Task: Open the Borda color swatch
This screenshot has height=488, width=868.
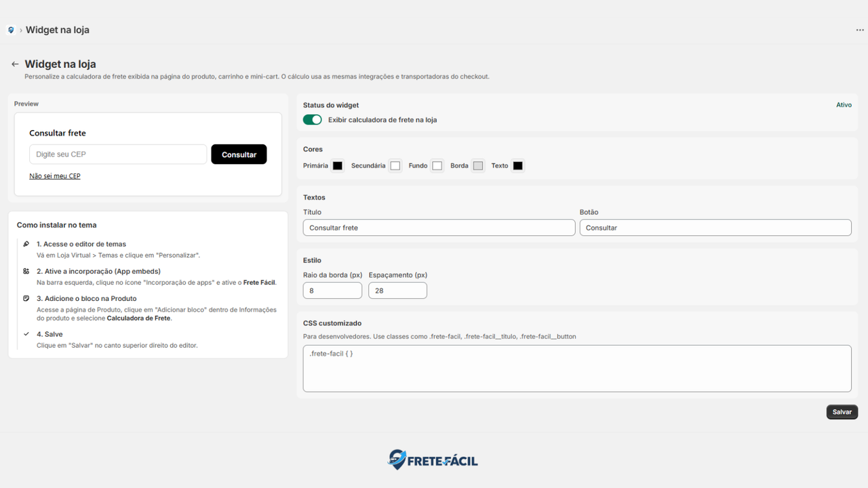Action: point(478,165)
